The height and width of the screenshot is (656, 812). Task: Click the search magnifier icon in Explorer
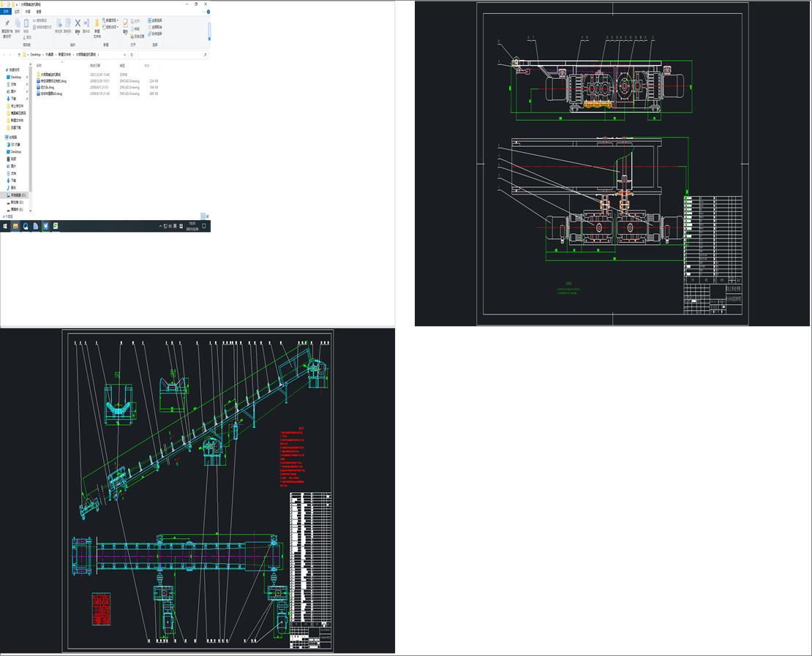click(x=205, y=54)
